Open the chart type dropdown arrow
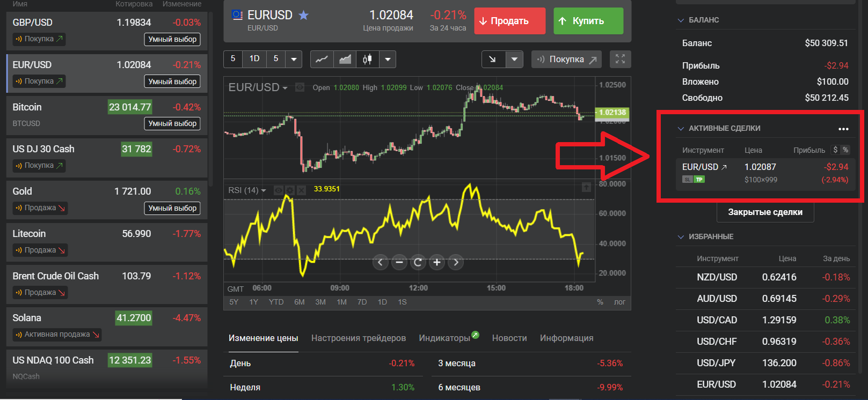This screenshot has width=868, height=400. [388, 59]
